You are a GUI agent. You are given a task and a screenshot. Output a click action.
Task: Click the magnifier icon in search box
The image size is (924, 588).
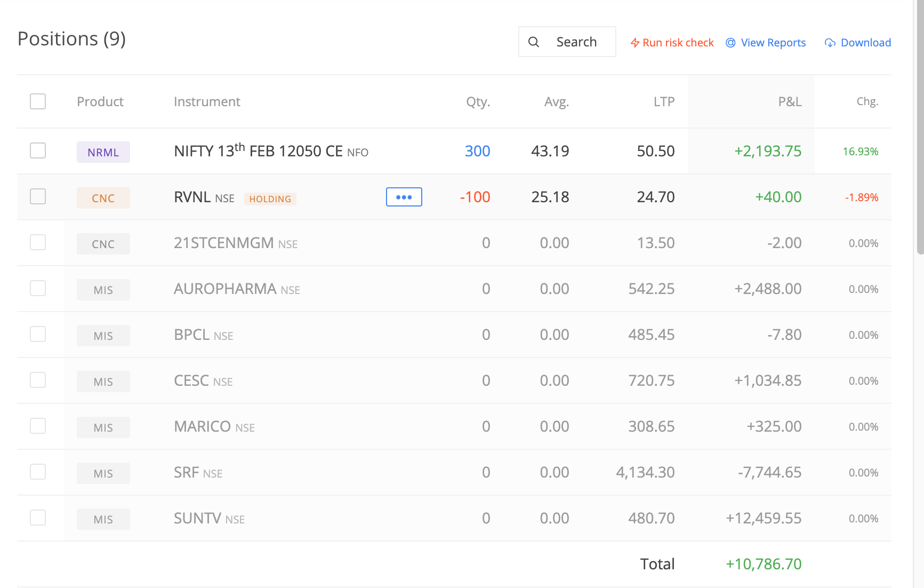(x=534, y=42)
